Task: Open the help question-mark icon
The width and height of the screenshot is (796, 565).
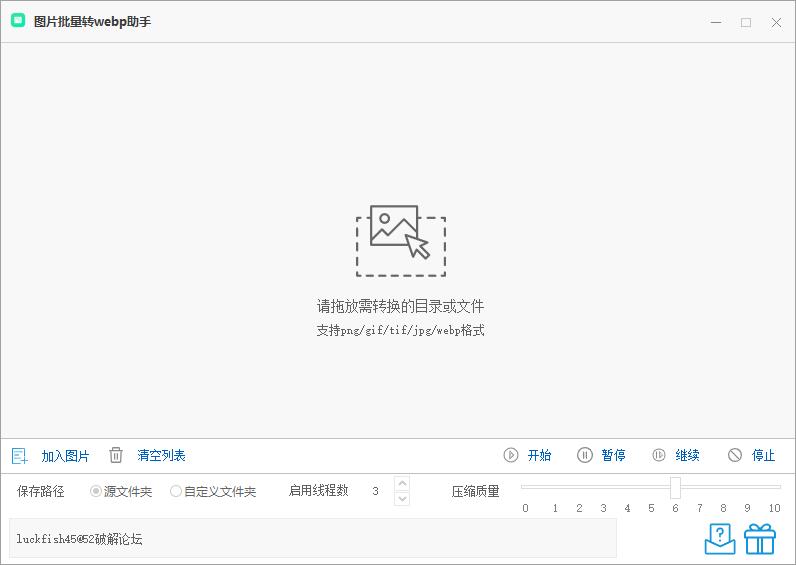Action: tap(720, 539)
